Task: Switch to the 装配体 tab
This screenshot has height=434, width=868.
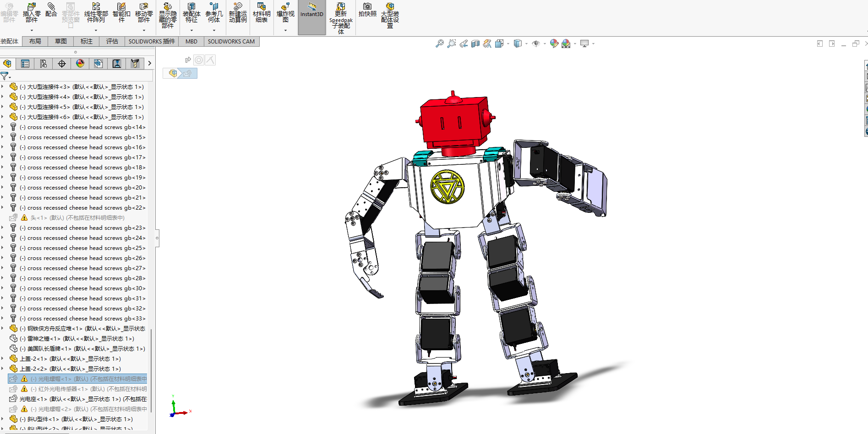Action: pos(10,41)
